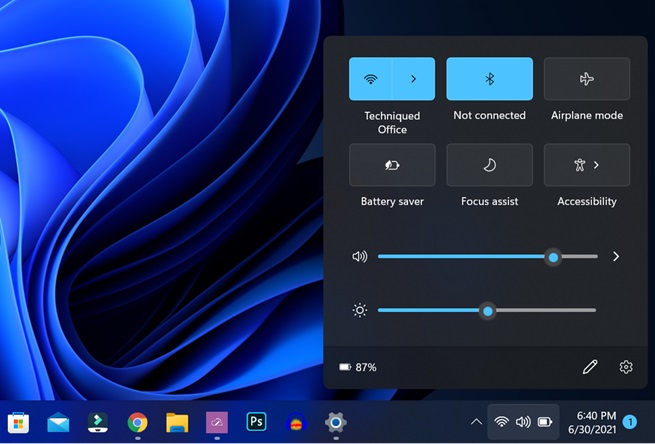This screenshot has height=444, width=655.
Task: Launch the Mail app from the taskbar
Action: (58, 422)
